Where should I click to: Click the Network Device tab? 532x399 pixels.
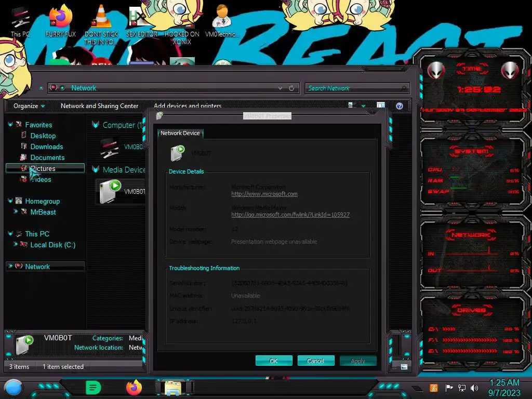180,134
